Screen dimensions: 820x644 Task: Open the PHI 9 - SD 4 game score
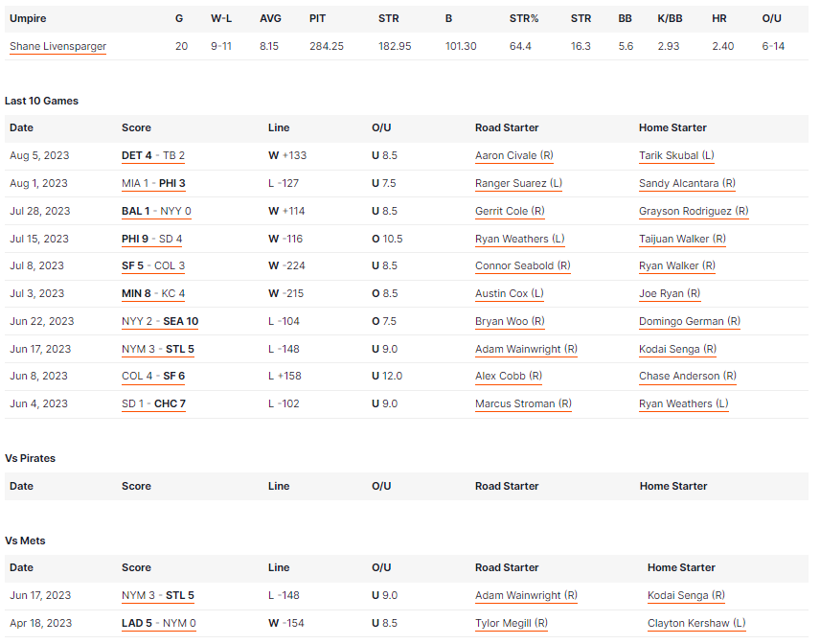(x=151, y=239)
